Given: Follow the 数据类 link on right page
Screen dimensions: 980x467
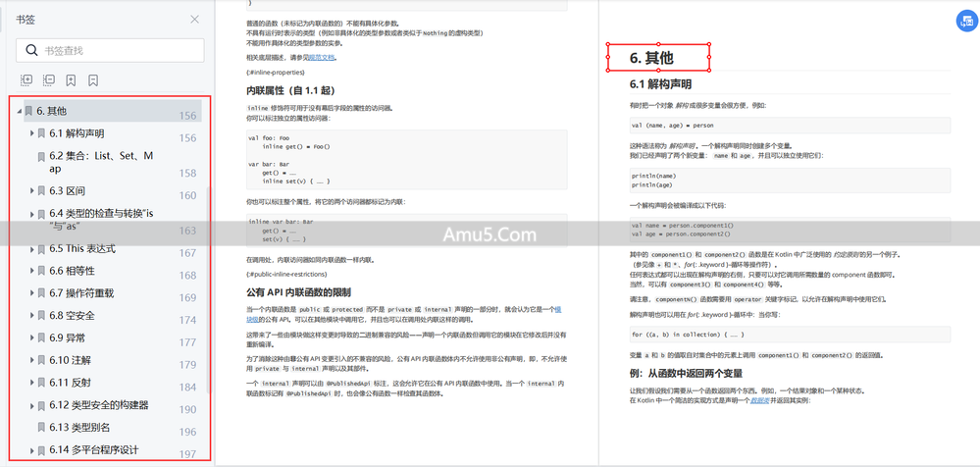Looking at the screenshot, I should coord(760,400).
